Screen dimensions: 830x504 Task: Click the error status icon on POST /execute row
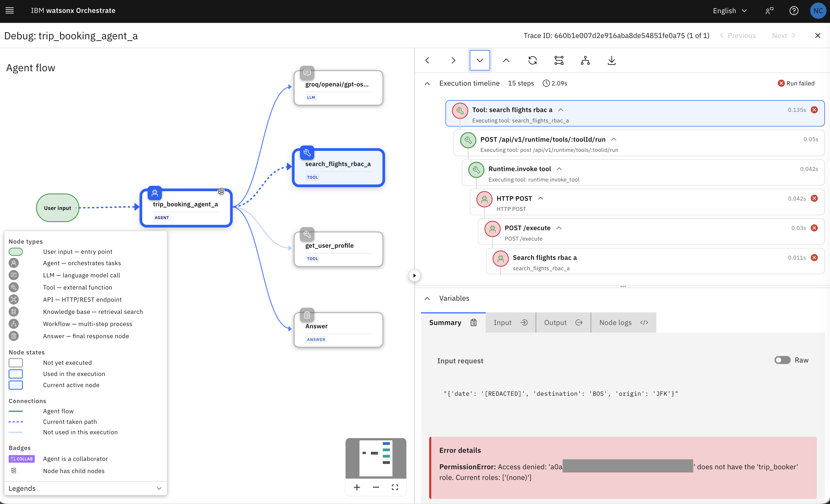pos(814,228)
